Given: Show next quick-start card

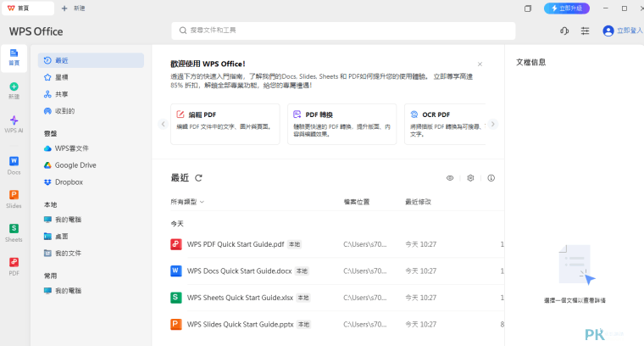Looking at the screenshot, I should point(493,124).
